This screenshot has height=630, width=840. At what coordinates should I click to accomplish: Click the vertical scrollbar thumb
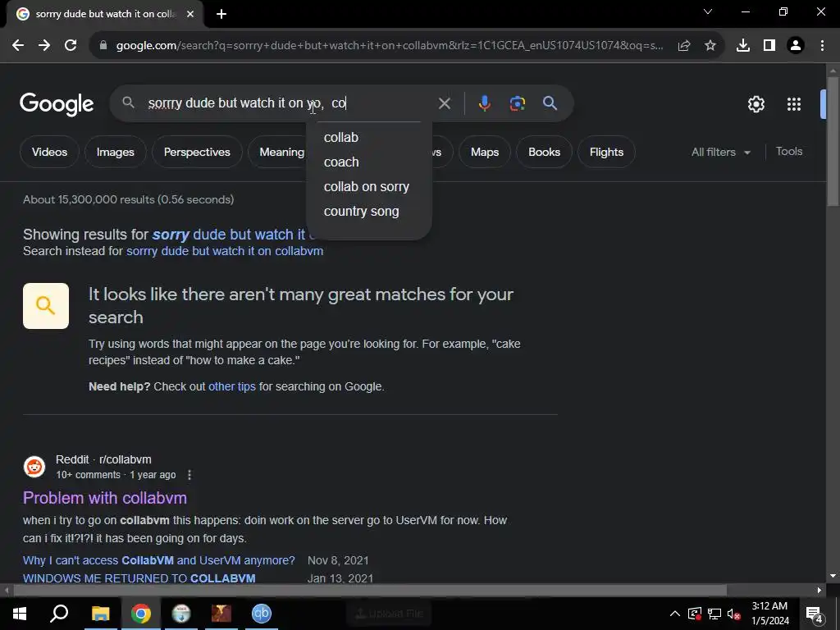tap(833, 140)
